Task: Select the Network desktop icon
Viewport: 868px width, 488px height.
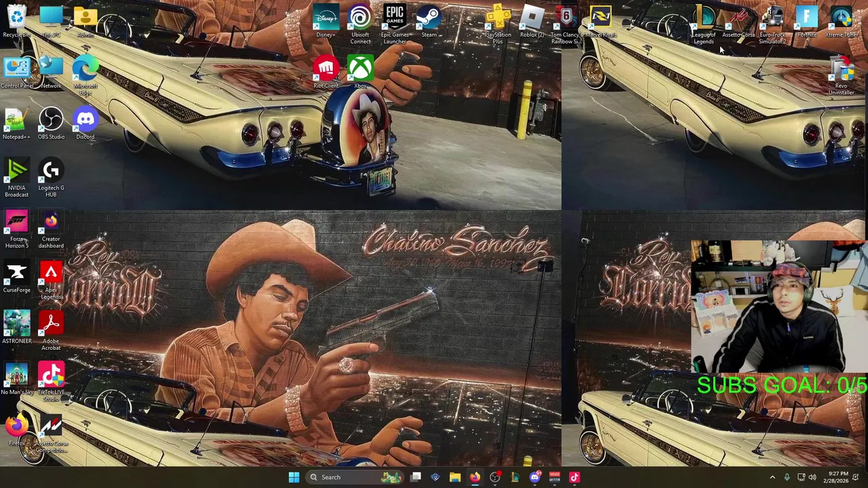Action: [x=51, y=73]
